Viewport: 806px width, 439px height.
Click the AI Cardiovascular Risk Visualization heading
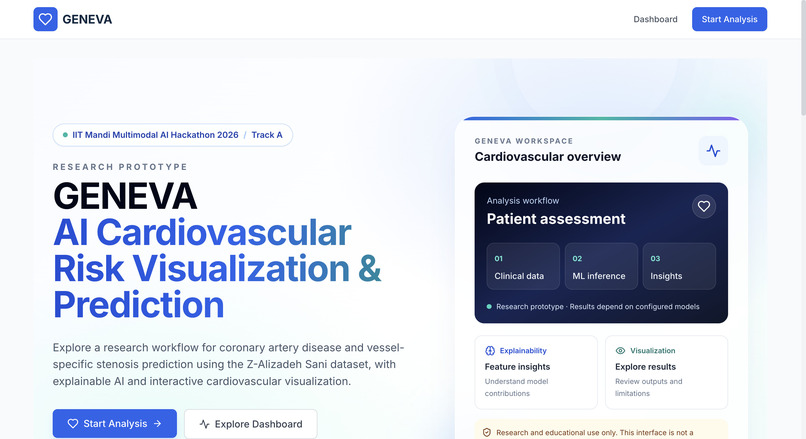tap(217, 268)
